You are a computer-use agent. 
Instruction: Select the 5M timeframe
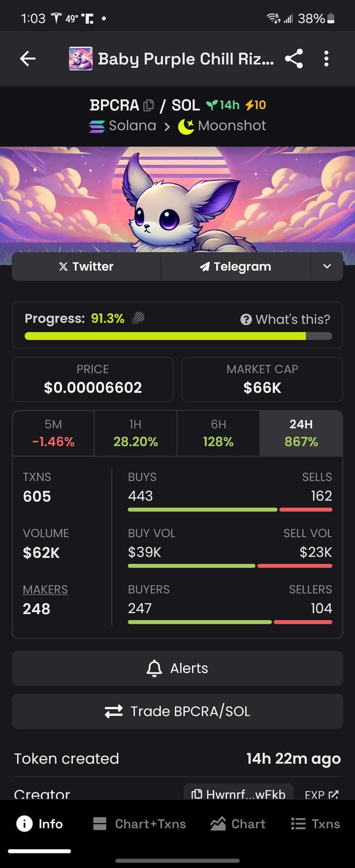click(x=53, y=433)
